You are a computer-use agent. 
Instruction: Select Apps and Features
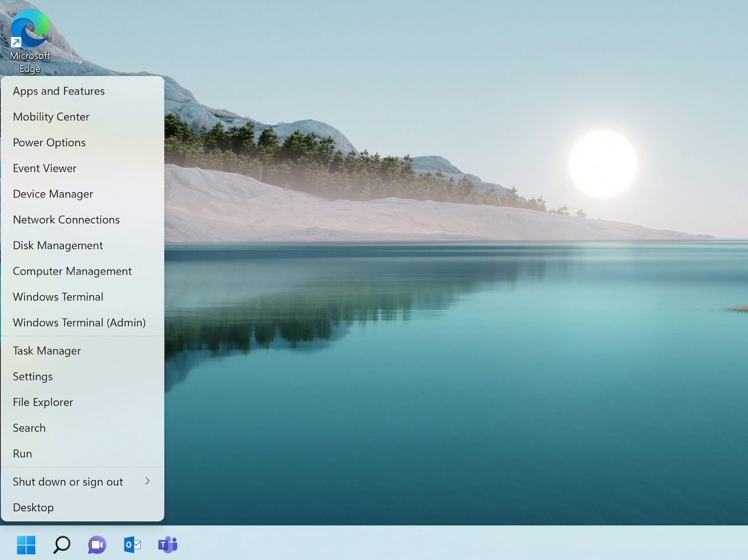(x=59, y=91)
